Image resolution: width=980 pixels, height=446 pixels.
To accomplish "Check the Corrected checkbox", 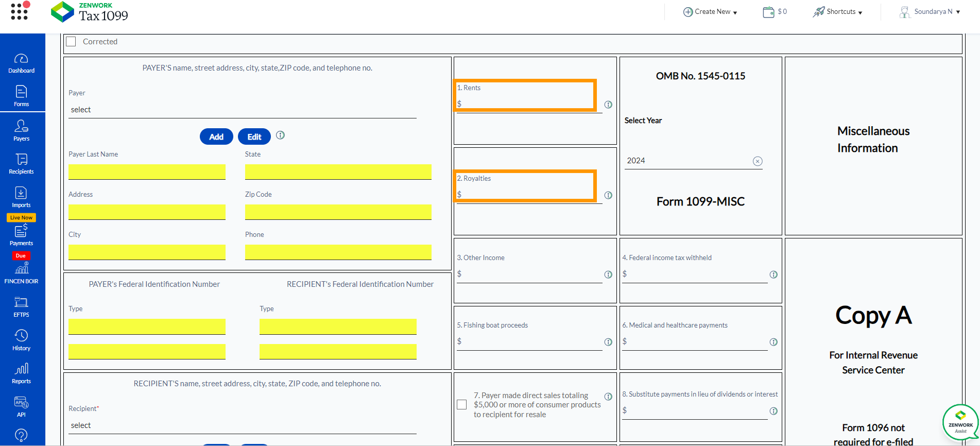I will click(x=71, y=41).
